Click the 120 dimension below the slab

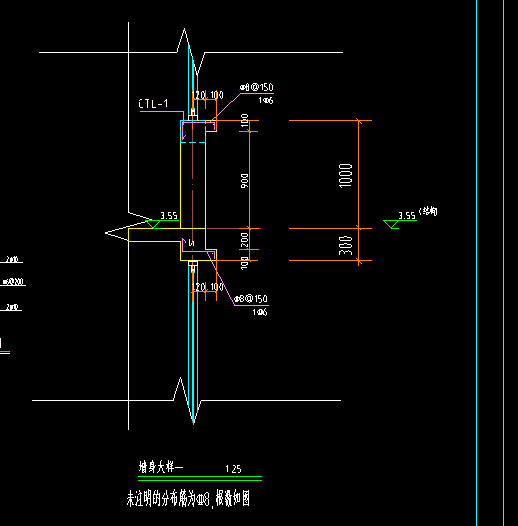click(x=198, y=287)
